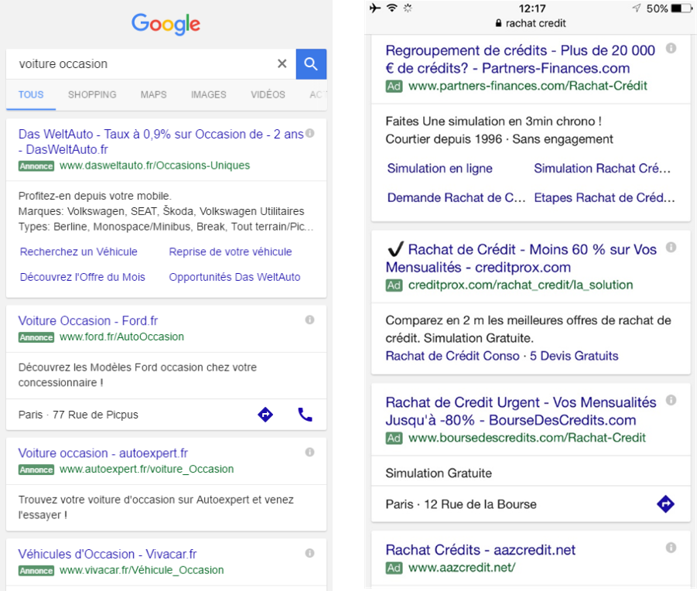Tap the padlock icon beside rachat credit
The image size is (700, 591).
tap(499, 23)
